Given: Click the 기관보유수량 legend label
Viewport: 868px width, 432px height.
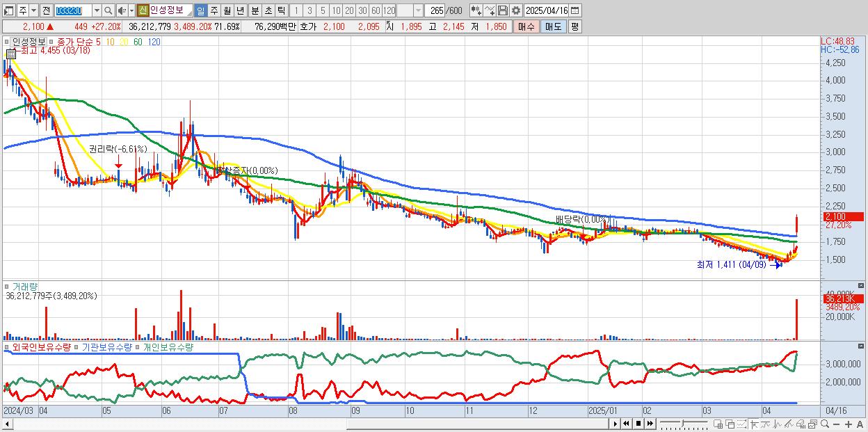Looking at the screenshot, I should coord(106,346).
